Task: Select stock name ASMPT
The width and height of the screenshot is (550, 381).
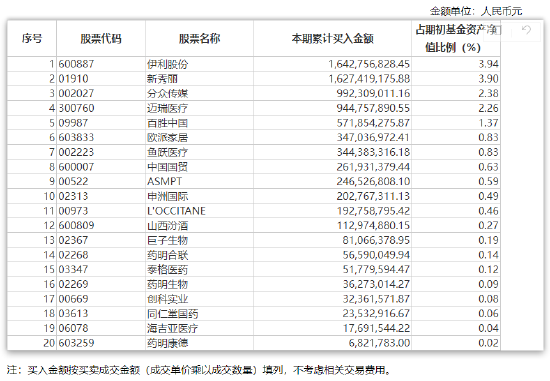Action: (x=165, y=181)
